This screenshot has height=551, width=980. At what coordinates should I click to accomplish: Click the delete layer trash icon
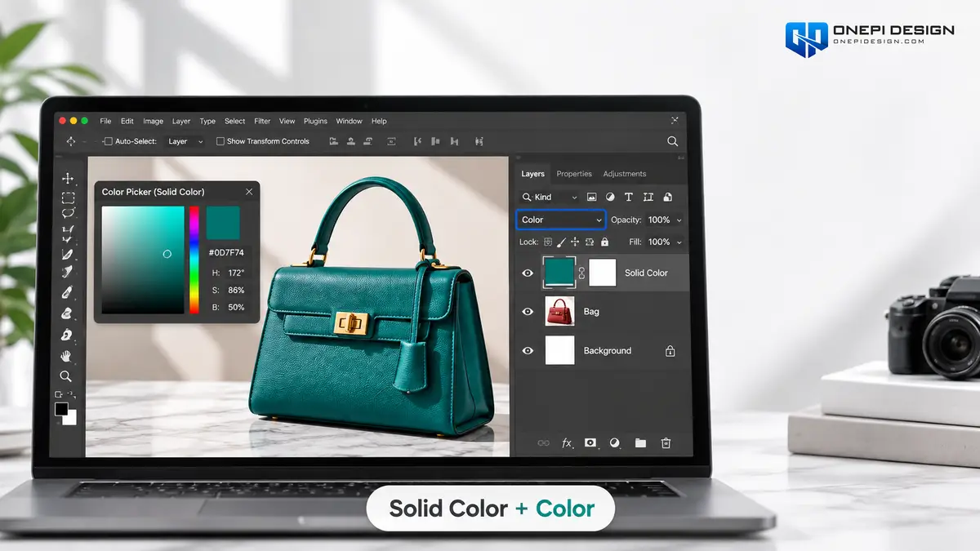(666, 442)
